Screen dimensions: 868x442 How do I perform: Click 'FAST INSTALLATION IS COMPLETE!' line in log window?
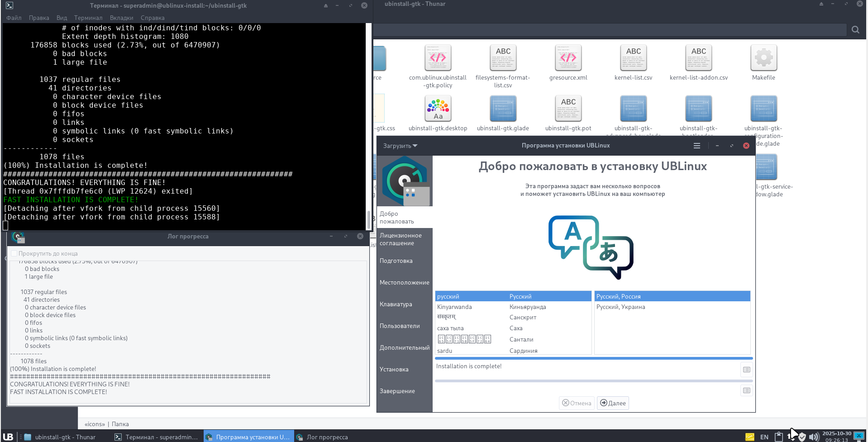pos(58,392)
